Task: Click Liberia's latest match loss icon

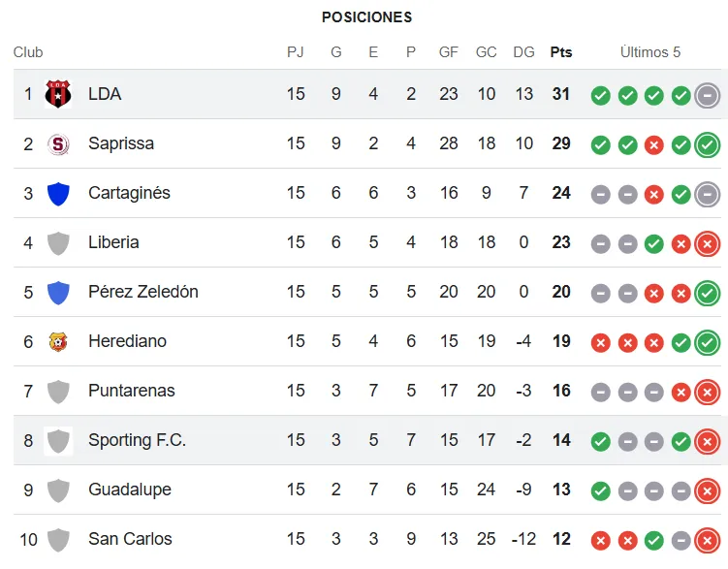Action: (x=708, y=243)
